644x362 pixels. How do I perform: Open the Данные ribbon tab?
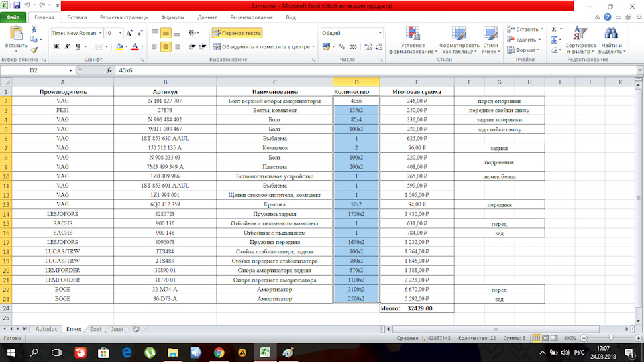tap(207, 17)
